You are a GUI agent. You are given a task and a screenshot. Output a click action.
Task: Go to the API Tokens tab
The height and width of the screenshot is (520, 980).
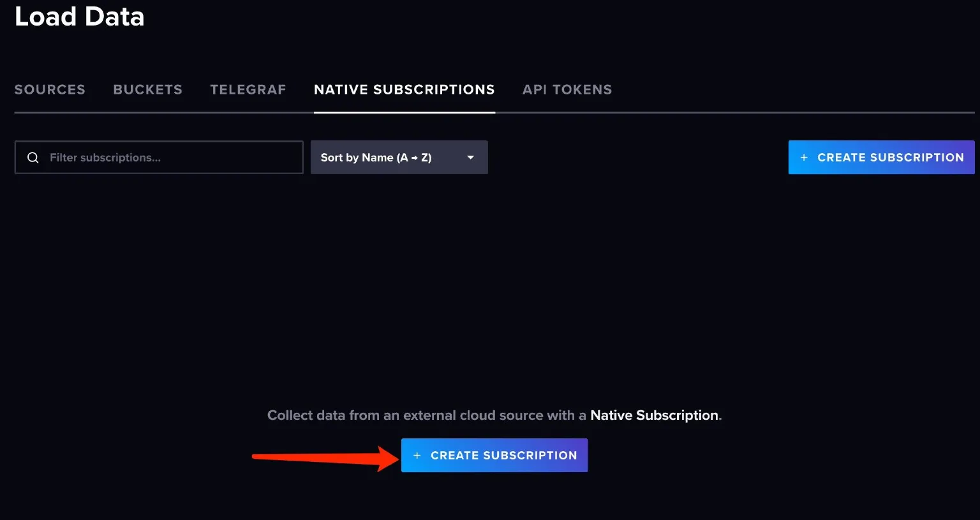click(x=567, y=89)
